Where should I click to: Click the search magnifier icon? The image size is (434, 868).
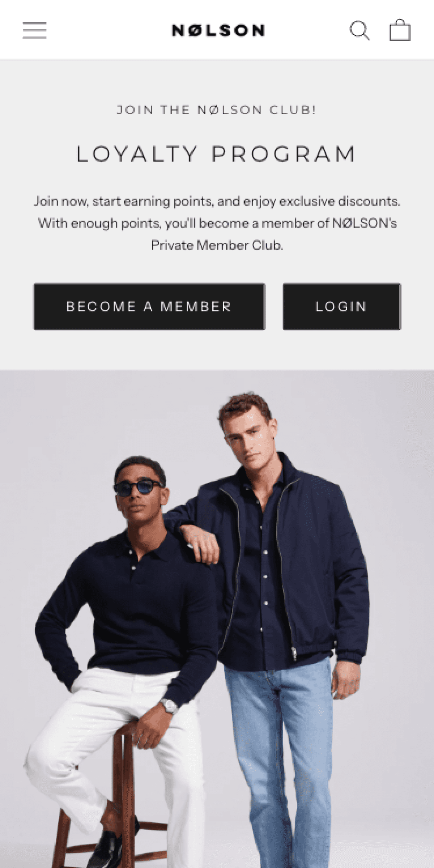[x=359, y=30]
